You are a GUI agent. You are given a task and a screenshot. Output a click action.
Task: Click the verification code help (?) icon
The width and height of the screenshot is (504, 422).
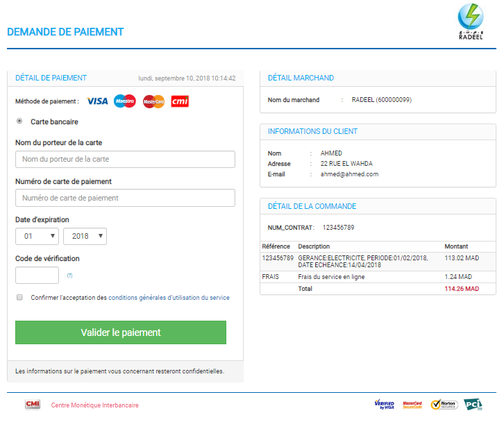[x=69, y=276]
